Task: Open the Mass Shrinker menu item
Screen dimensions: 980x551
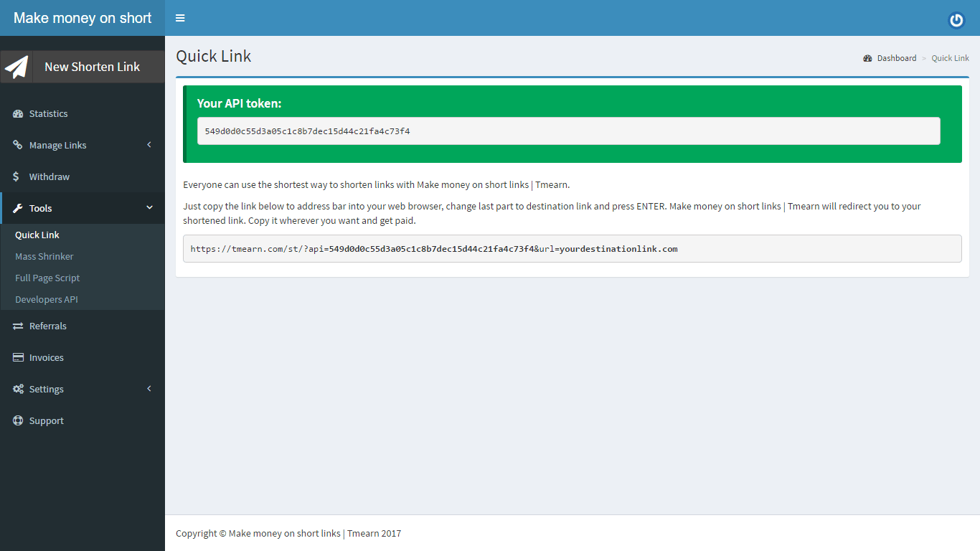Action: click(43, 256)
